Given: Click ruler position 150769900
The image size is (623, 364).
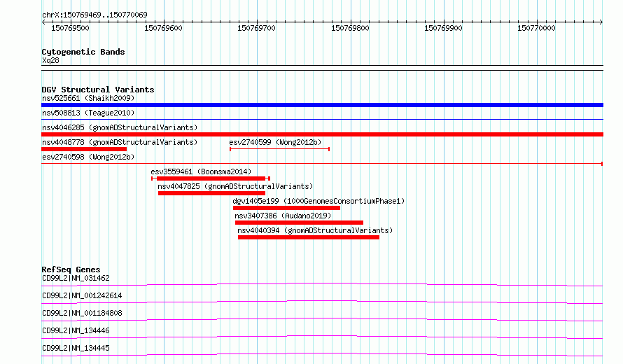Looking at the screenshot, I should point(443,28).
